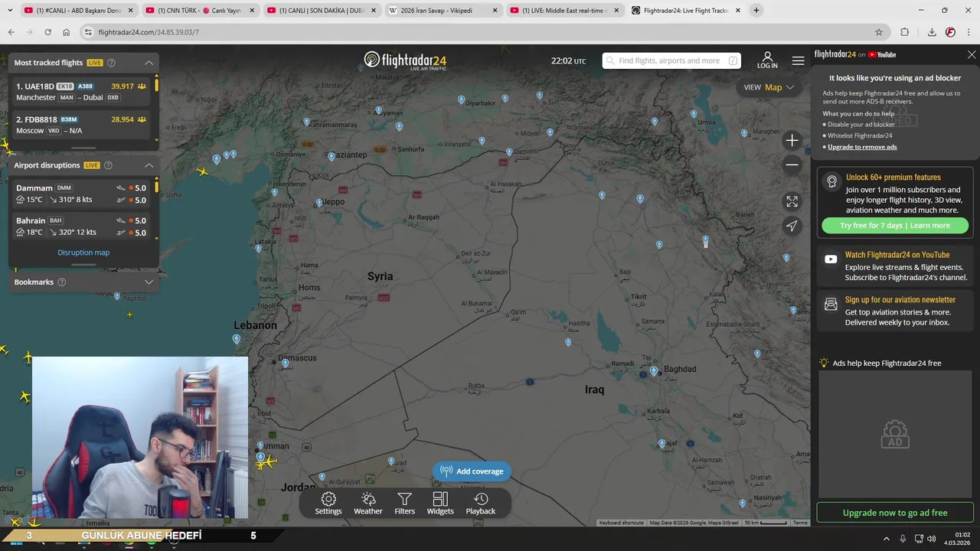Select the Baghdad airport pin
Image resolution: width=980 pixels, height=551 pixels.
[654, 371]
